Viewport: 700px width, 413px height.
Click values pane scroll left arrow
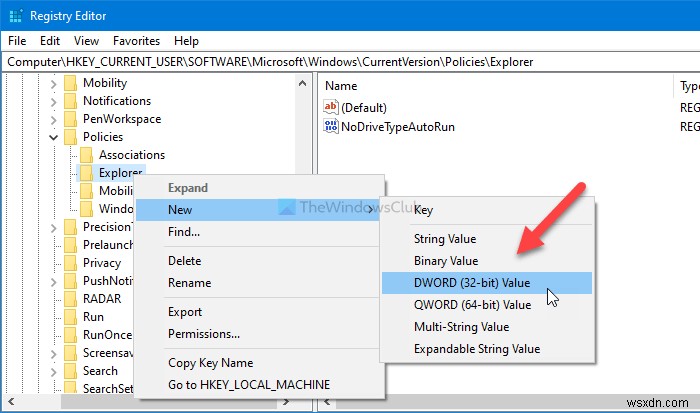(327, 402)
